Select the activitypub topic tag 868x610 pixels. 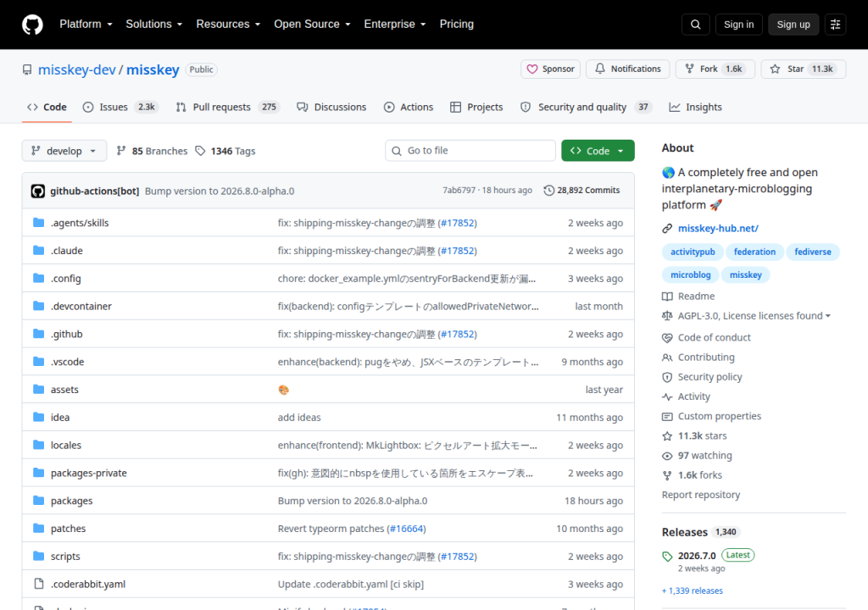point(693,252)
